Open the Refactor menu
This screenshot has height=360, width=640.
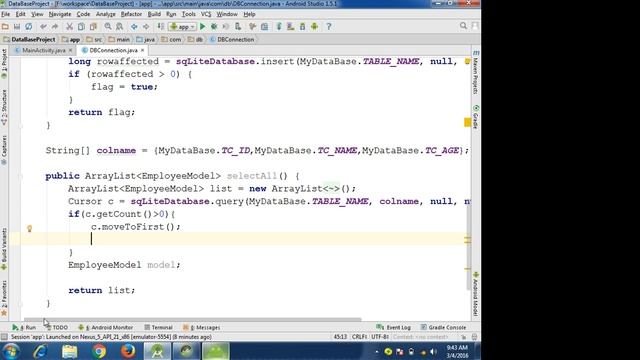[131, 14]
